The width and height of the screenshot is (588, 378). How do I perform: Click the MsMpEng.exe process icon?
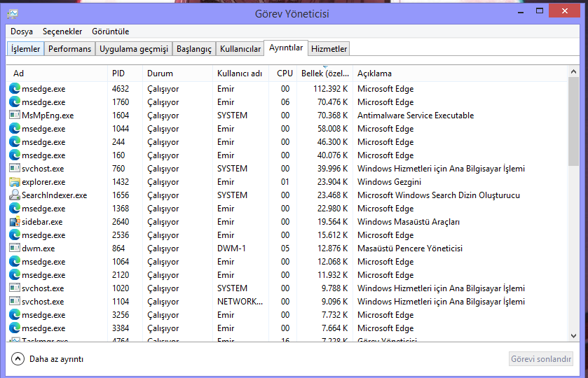click(x=14, y=115)
